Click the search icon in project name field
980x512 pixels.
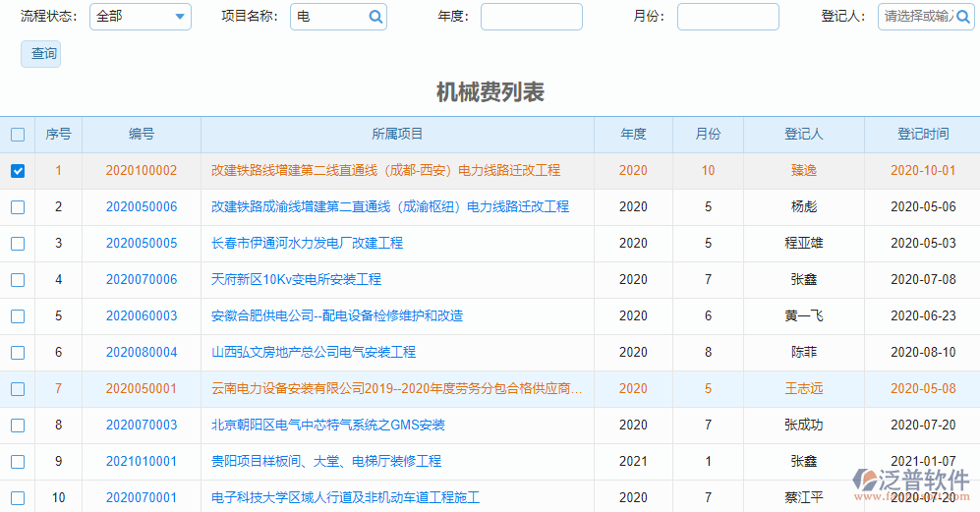(375, 17)
